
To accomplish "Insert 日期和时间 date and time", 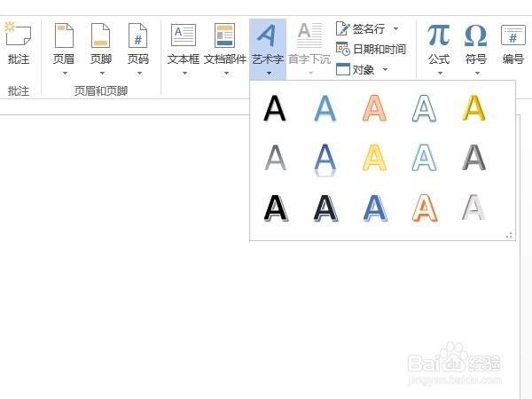I will click(x=371, y=49).
